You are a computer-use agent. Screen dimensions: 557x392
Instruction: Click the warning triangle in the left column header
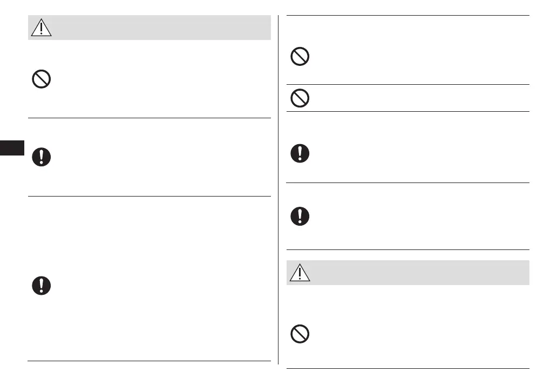[x=41, y=27]
